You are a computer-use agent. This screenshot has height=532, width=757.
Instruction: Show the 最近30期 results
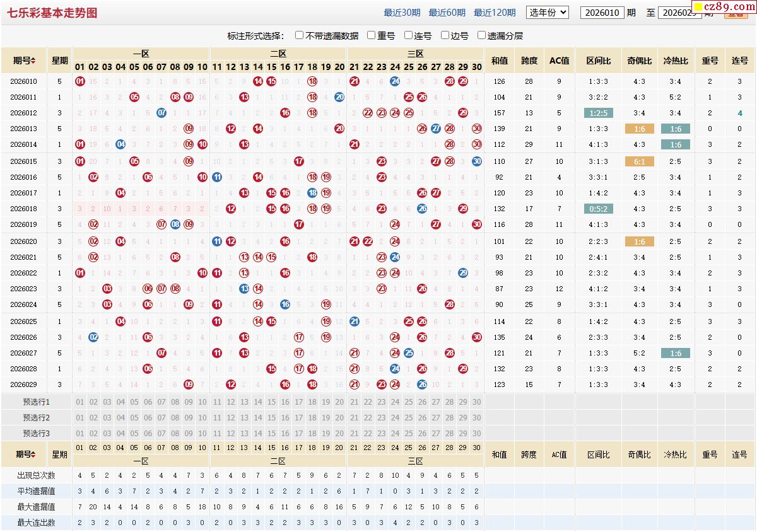(x=402, y=13)
